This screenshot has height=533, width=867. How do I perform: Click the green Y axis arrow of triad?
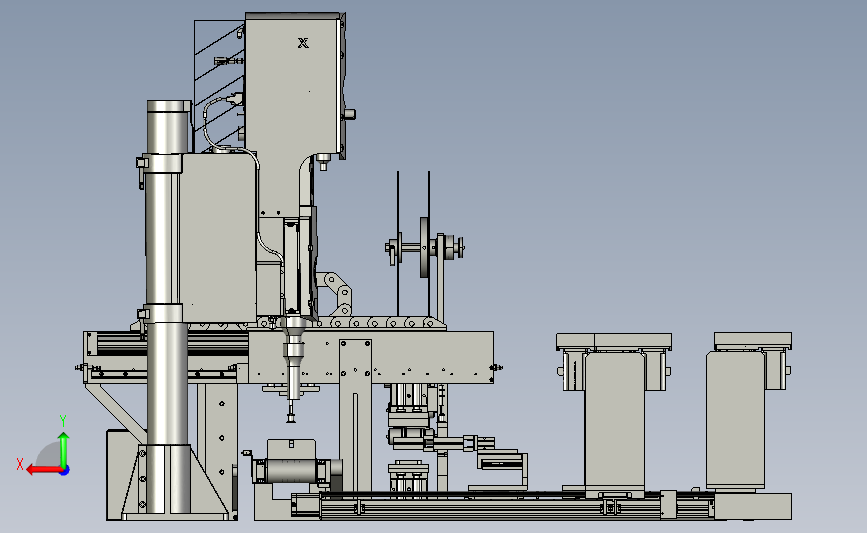pyautogui.click(x=64, y=450)
